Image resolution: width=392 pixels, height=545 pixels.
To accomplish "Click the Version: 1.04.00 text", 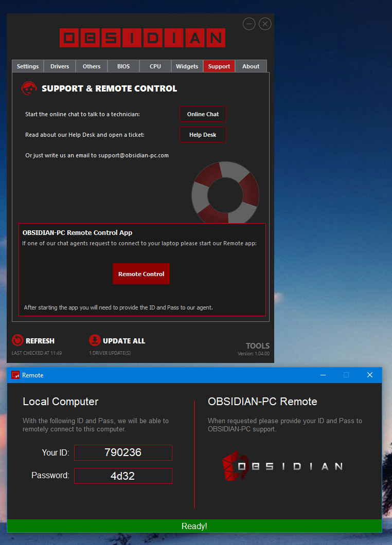I will [254, 354].
